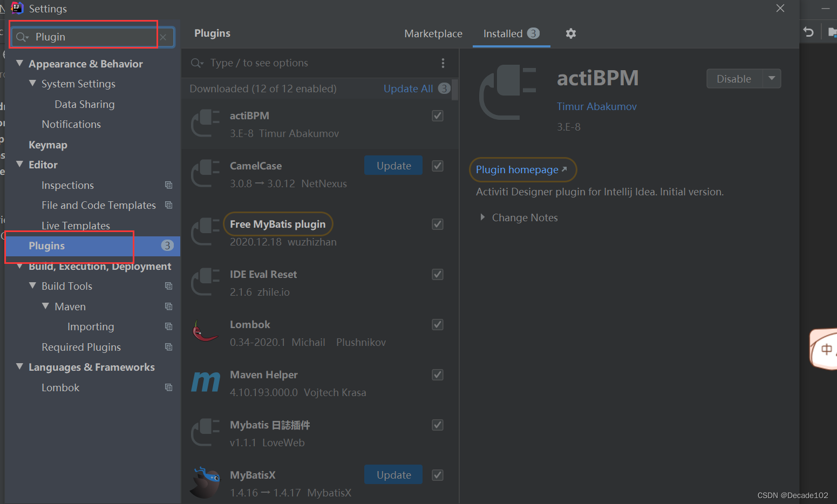Collapse the System Settings node

pyautogui.click(x=32, y=83)
